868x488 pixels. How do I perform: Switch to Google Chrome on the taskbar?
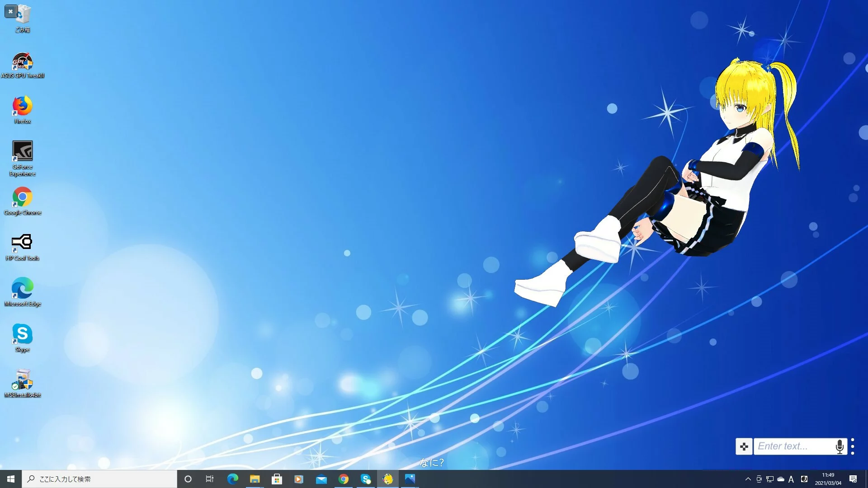click(343, 479)
